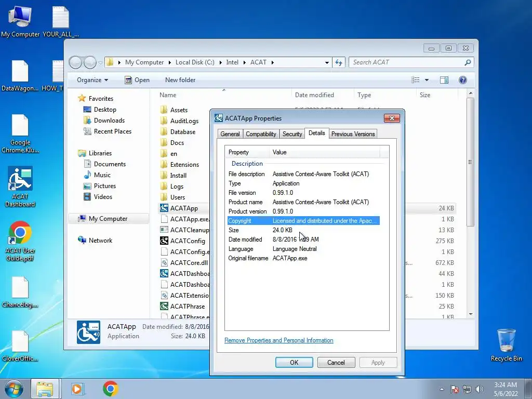Click New folder in the toolbar

coord(180,80)
